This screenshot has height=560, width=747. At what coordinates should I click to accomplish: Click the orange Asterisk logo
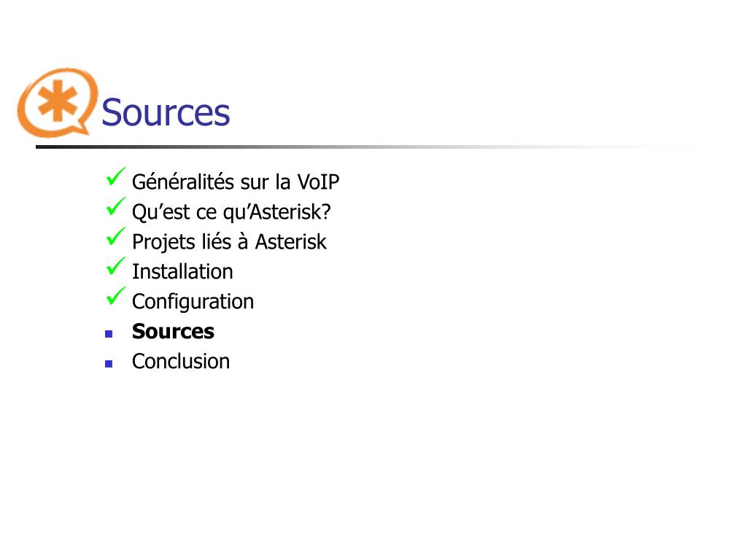click(x=57, y=103)
